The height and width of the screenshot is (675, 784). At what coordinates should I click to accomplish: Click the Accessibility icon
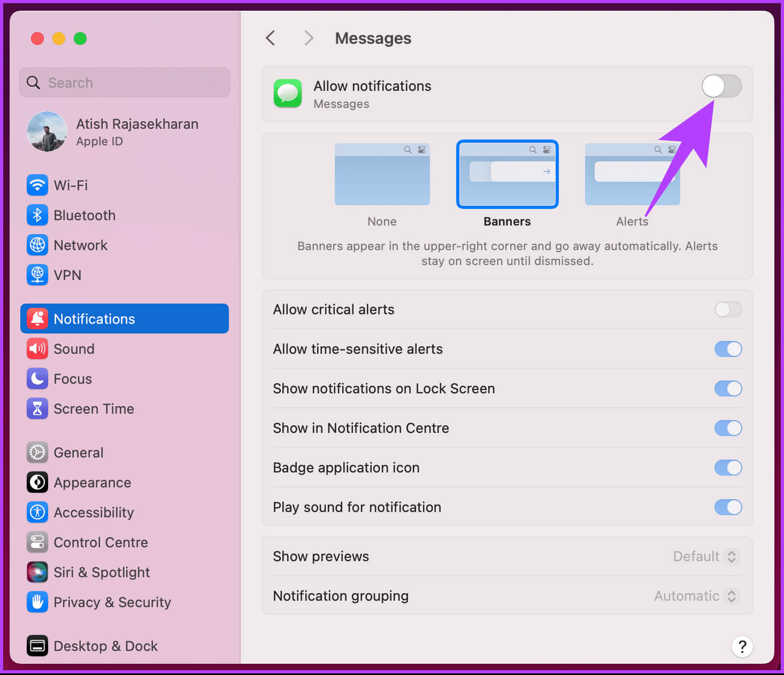point(37,513)
